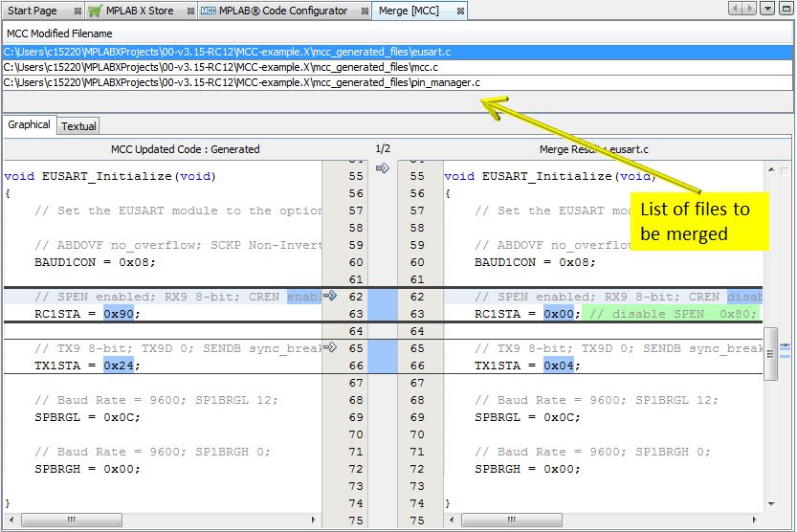Close the Merge [MCC] tab
Image resolution: width=797 pixels, height=532 pixels.
pos(460,11)
